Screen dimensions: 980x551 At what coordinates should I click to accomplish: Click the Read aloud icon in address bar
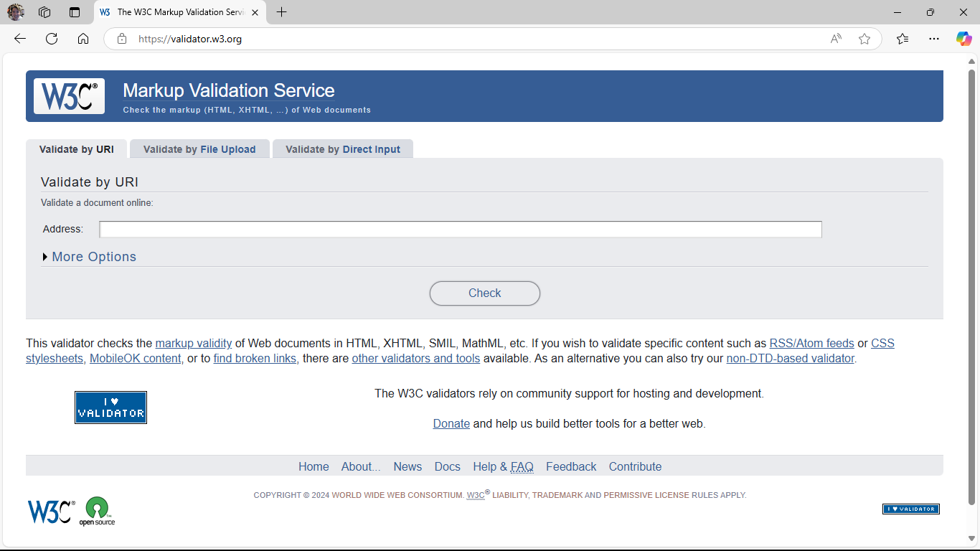coord(836,39)
